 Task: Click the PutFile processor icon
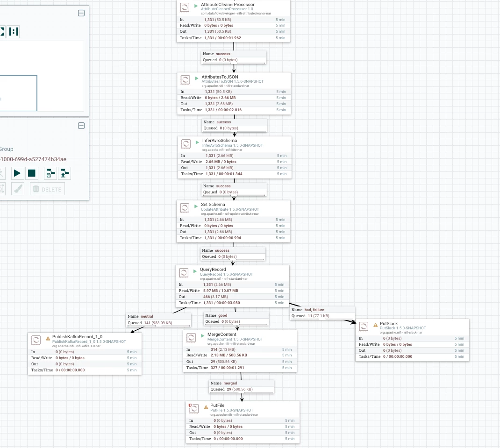194,408
